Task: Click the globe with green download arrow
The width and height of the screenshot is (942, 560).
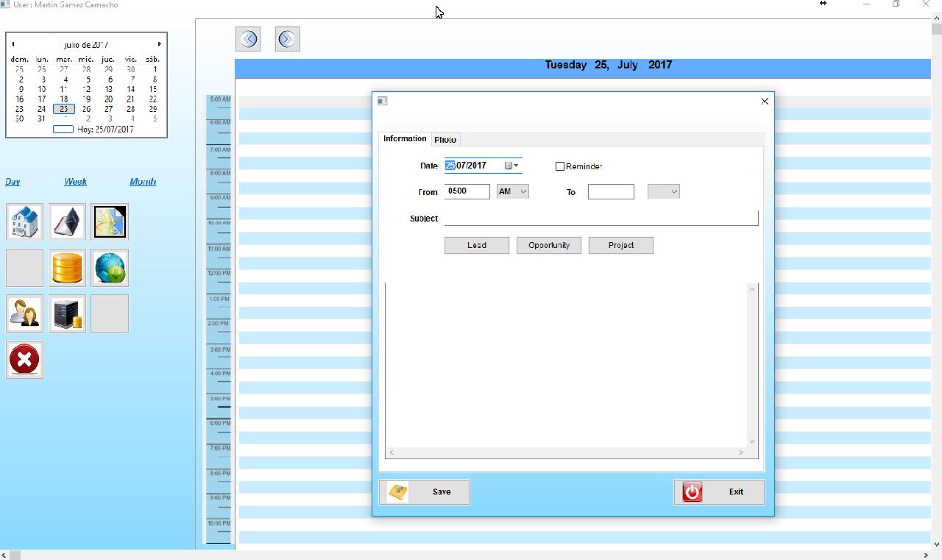Action: click(x=110, y=268)
